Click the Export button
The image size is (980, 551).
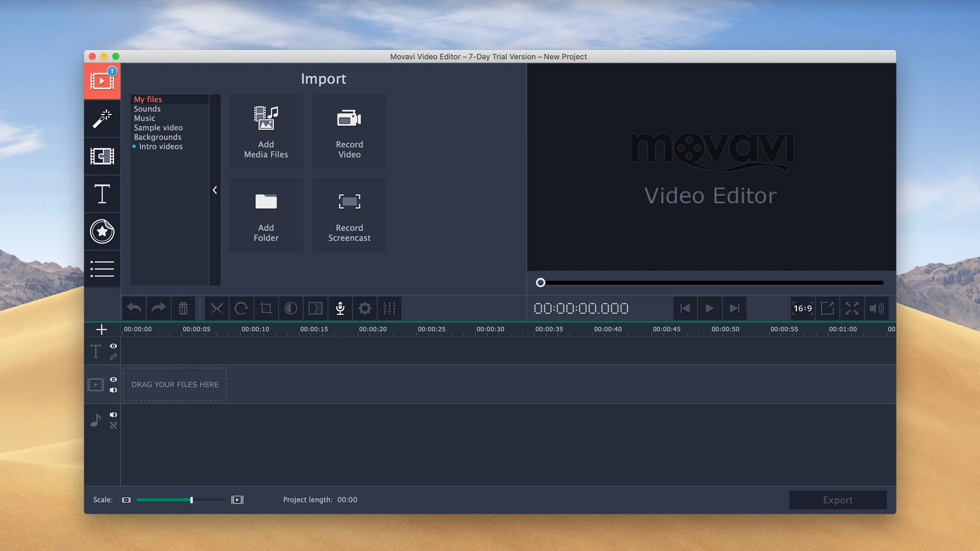pyautogui.click(x=837, y=500)
